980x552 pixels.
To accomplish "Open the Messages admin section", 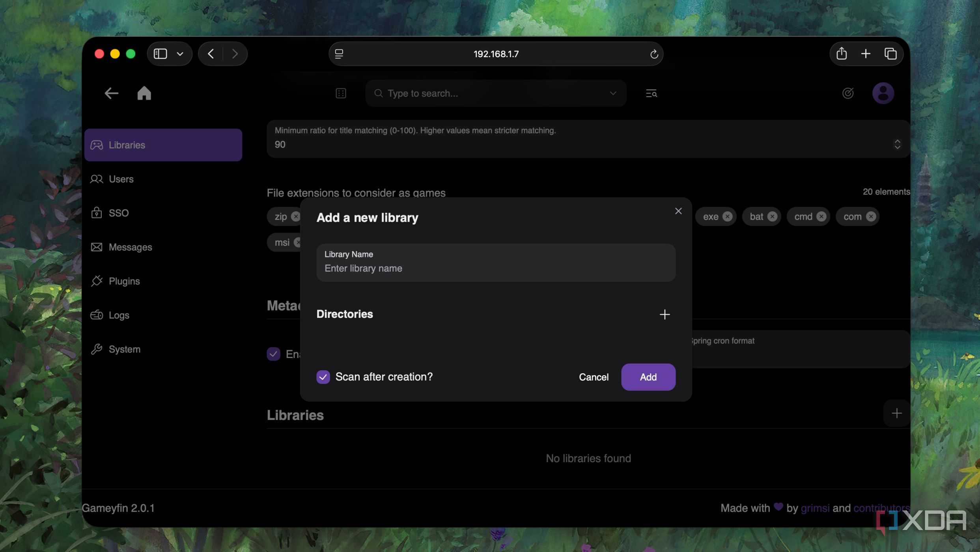I will coord(163,247).
